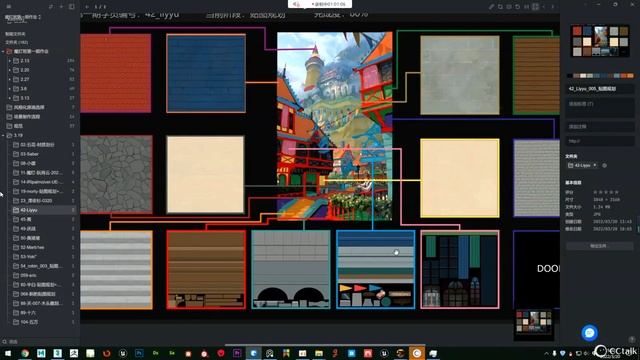Click the mini navigator thumbnail at bottom right
640x360 pixels.
pos(534,324)
